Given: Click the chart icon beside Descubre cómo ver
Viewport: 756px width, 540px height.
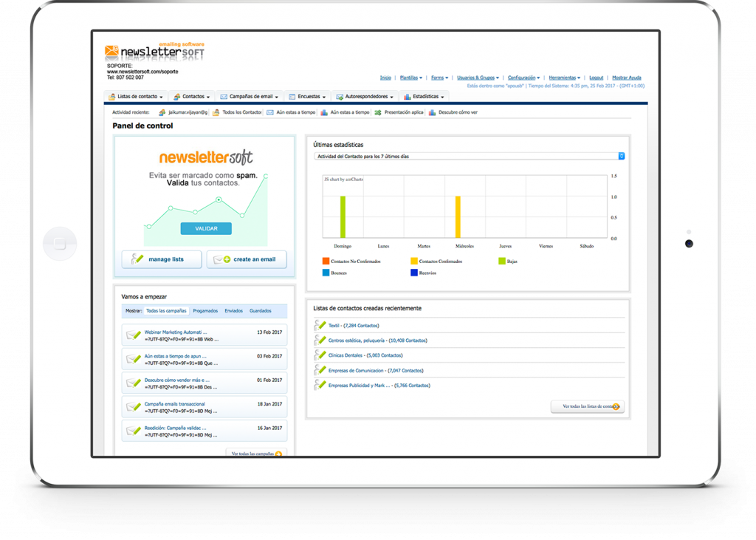Looking at the screenshot, I should pos(432,112).
